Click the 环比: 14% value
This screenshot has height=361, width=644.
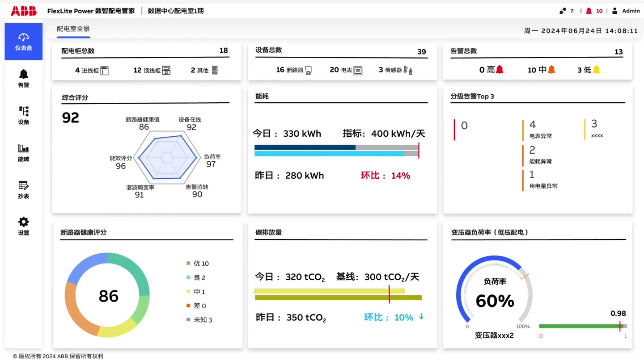point(386,176)
